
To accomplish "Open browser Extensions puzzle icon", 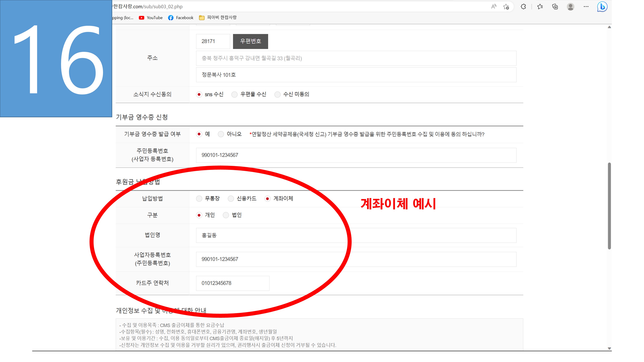I will point(523,7).
